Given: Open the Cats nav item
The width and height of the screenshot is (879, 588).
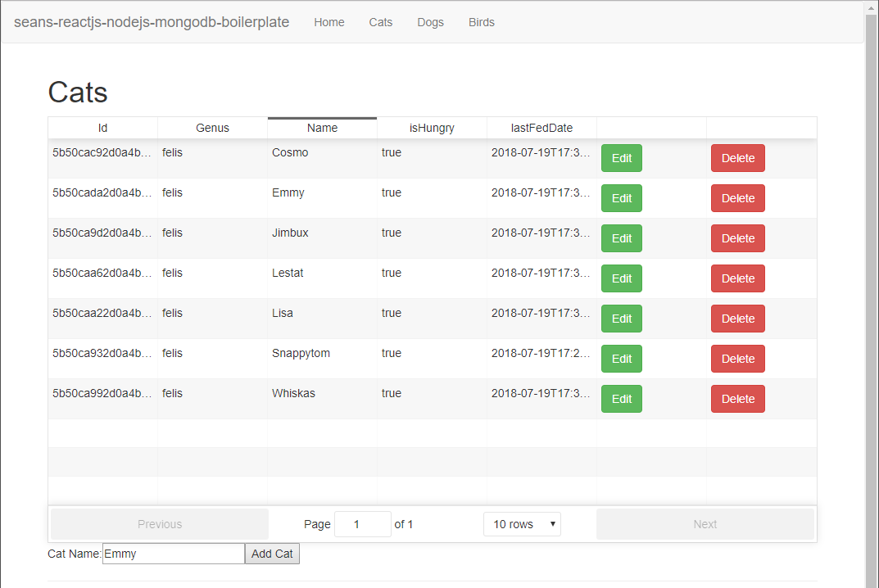Looking at the screenshot, I should [x=381, y=22].
